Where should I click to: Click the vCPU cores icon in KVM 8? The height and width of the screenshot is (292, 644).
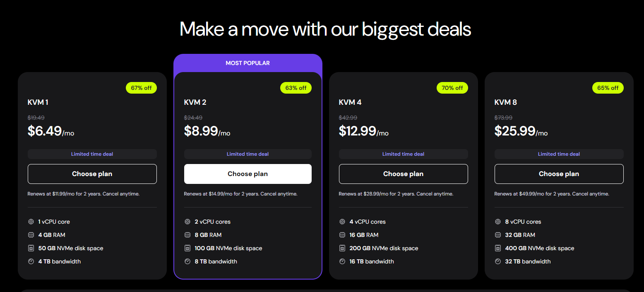(x=497, y=222)
